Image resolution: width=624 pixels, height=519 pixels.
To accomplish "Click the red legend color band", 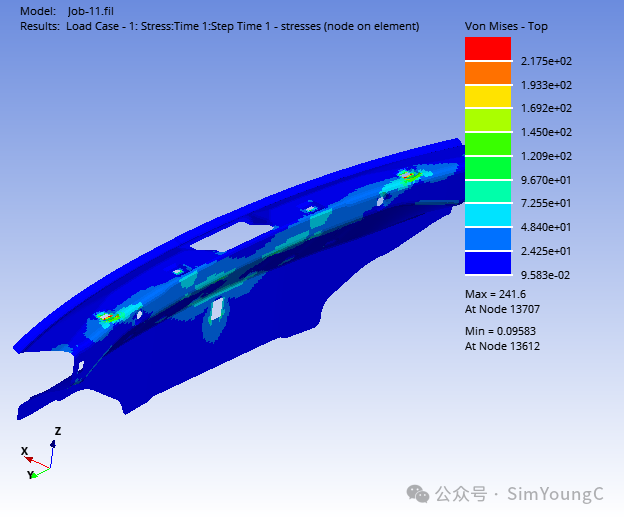I will pos(488,49).
